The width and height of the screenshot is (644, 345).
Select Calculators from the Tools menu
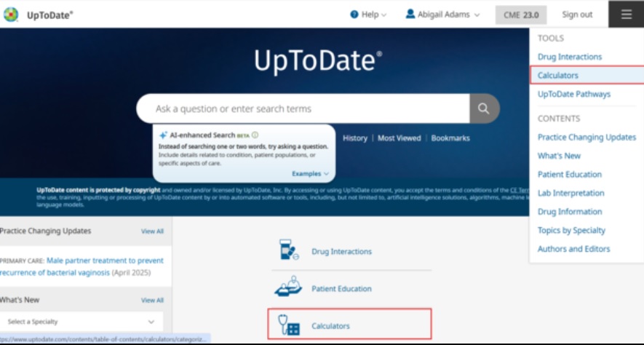click(x=558, y=75)
